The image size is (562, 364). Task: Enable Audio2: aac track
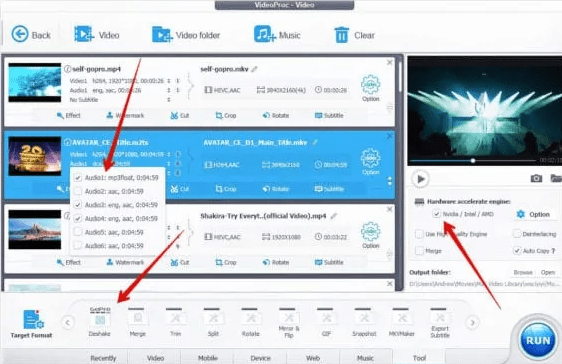click(x=78, y=191)
